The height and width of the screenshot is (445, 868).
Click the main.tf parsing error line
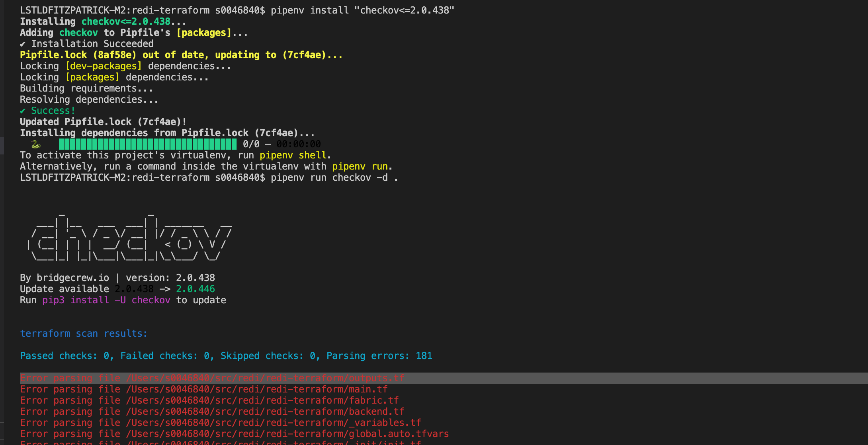[203, 389]
